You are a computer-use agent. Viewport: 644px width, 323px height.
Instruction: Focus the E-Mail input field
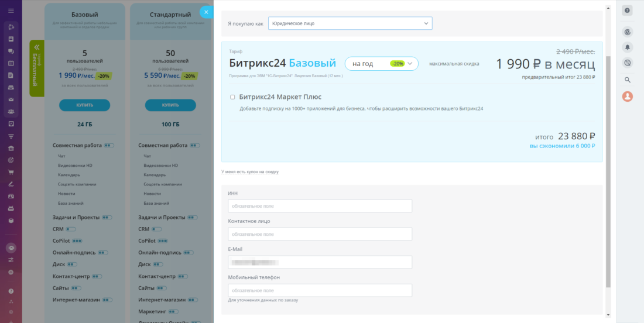tap(320, 262)
